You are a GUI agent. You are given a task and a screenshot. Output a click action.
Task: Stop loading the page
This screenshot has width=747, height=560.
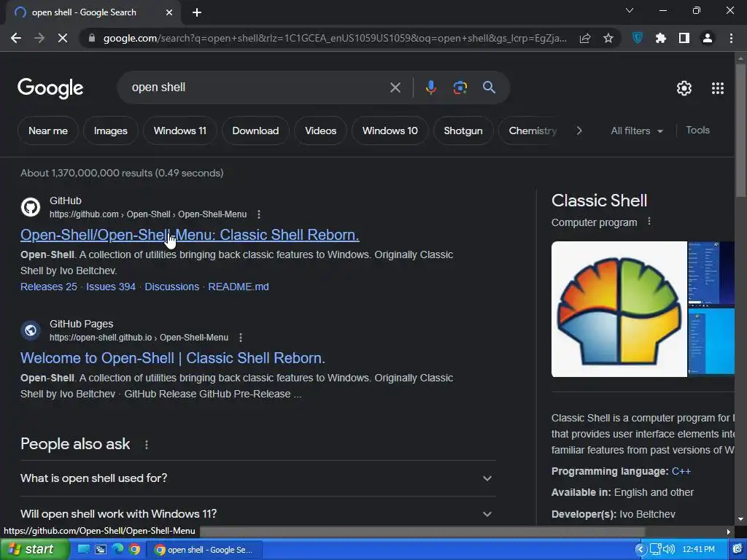click(x=63, y=38)
